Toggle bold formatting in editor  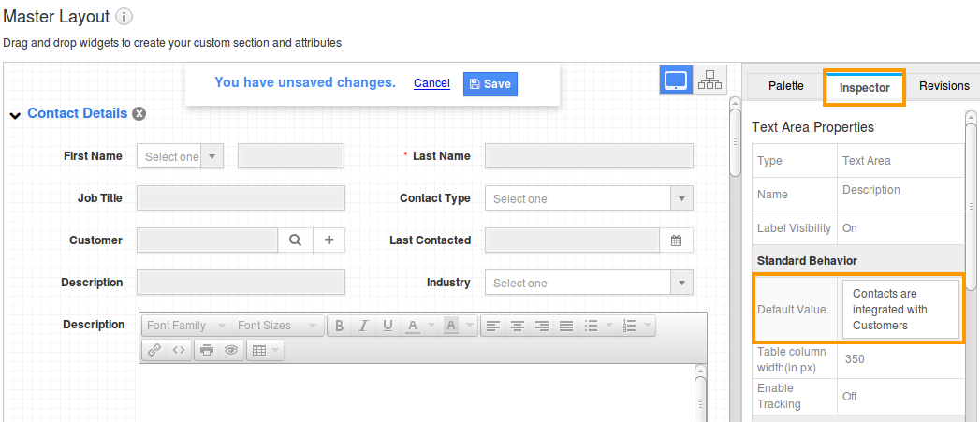point(340,326)
